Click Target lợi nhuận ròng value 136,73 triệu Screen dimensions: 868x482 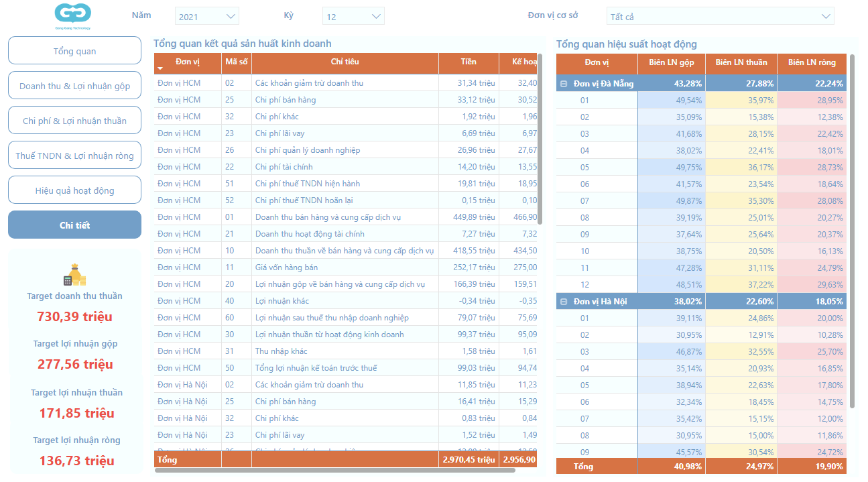click(76, 461)
